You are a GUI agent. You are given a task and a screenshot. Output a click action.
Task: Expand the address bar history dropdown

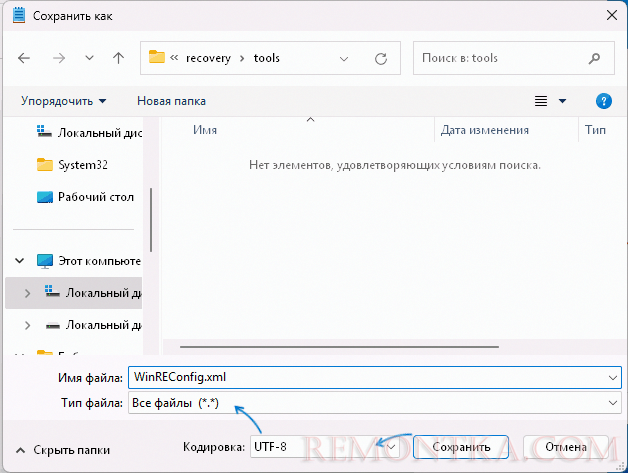point(344,59)
